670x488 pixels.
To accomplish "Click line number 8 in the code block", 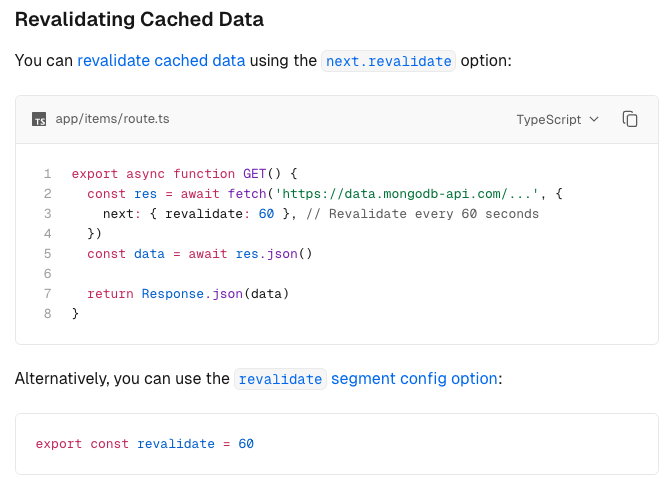I will (47, 314).
